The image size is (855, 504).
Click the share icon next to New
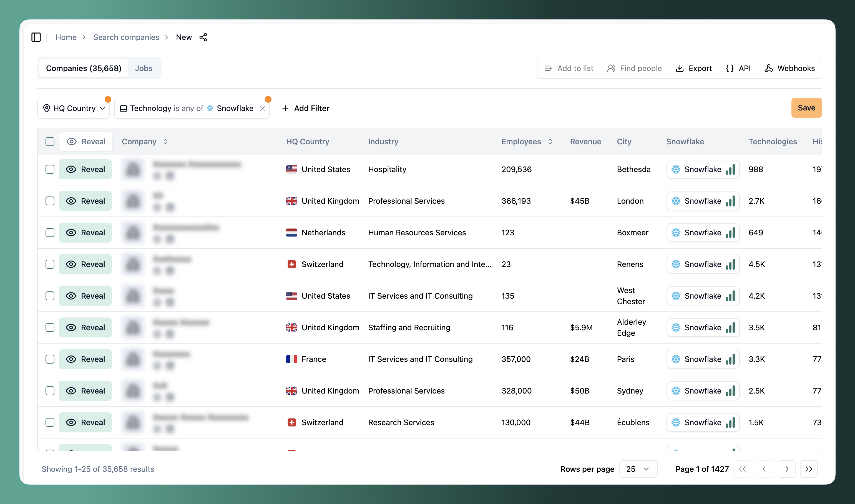(203, 37)
